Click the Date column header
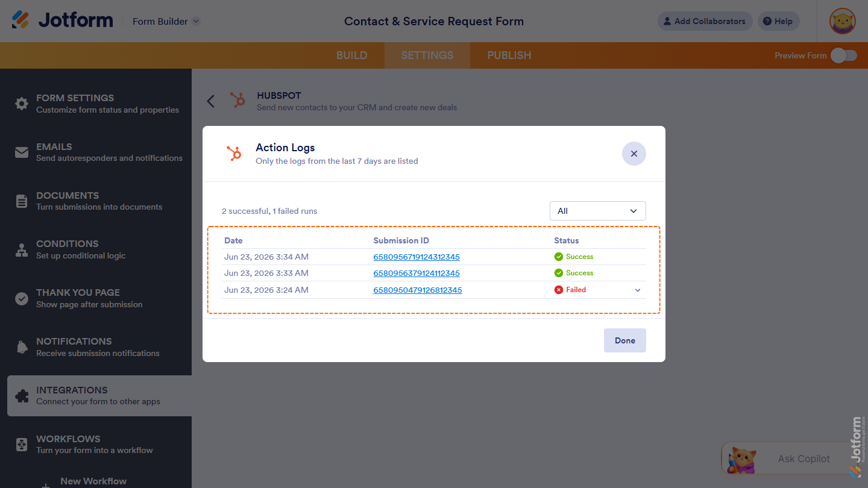Screen dimensions: 868x488 pyautogui.click(x=233, y=240)
